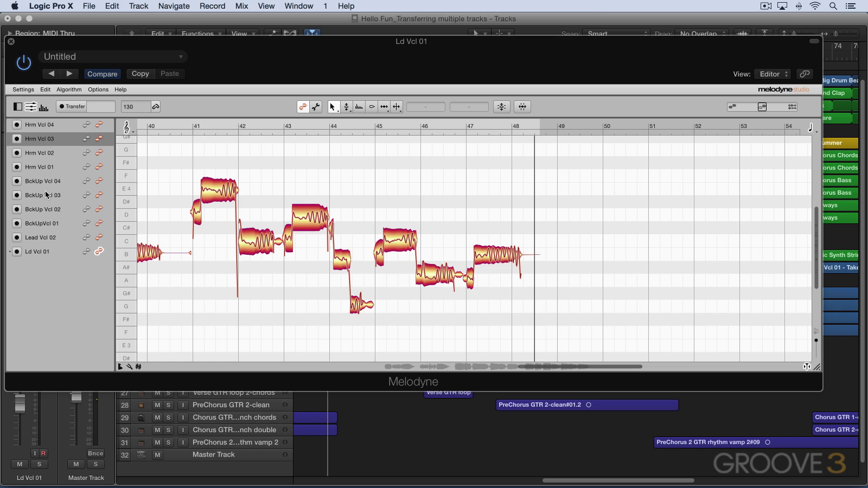The image size is (868, 488).
Task: Select the BckUpVcl 01 track row
Action: tap(60, 223)
